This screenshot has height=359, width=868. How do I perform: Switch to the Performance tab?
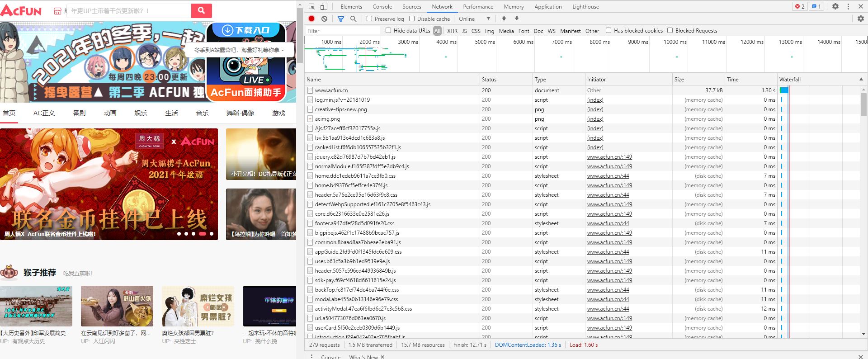point(478,6)
